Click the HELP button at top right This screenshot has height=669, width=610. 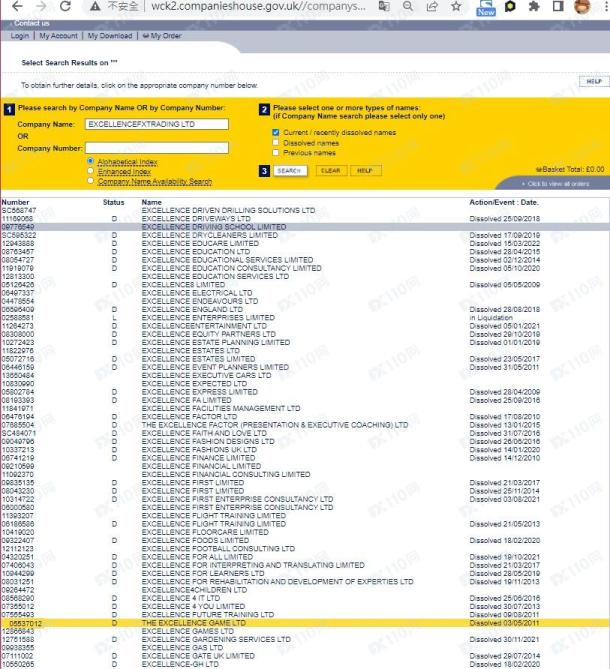point(594,81)
